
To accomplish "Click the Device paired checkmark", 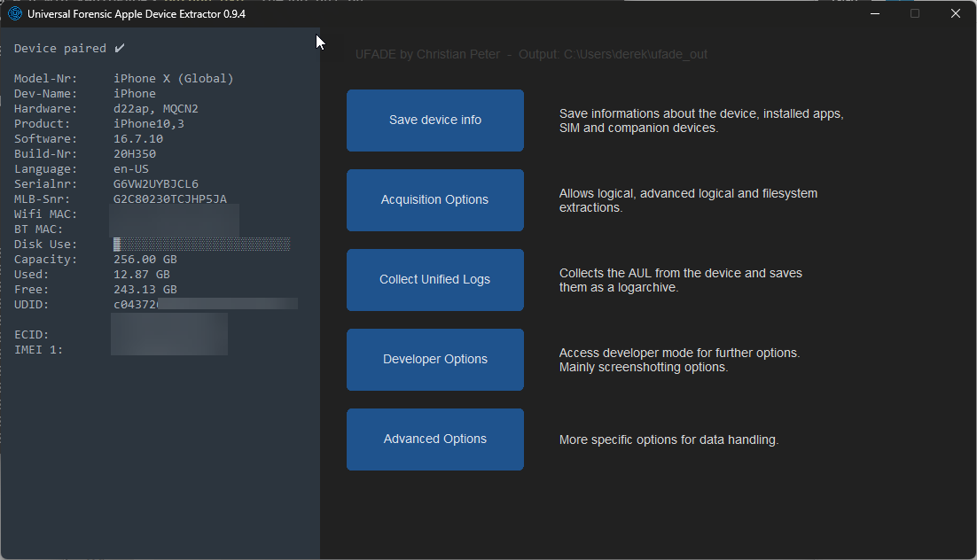I will [120, 48].
